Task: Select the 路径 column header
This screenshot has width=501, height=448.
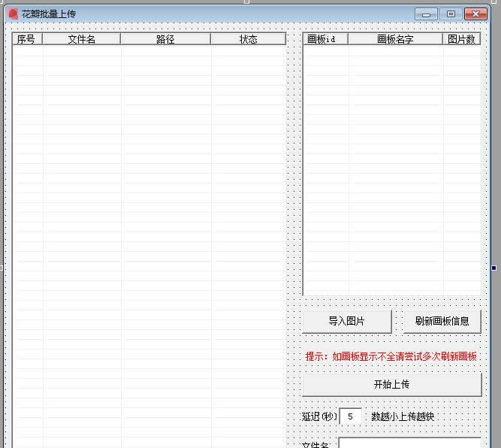Action: 165,39
